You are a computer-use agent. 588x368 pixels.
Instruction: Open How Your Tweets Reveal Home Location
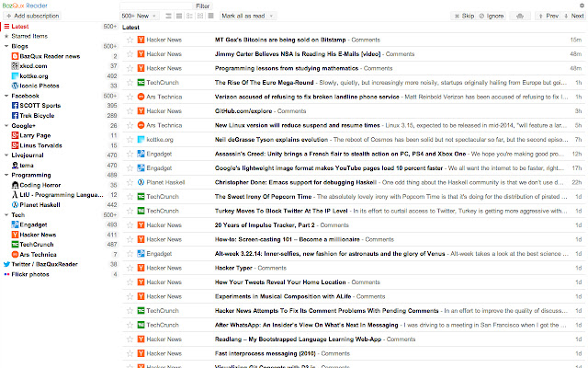coord(280,282)
